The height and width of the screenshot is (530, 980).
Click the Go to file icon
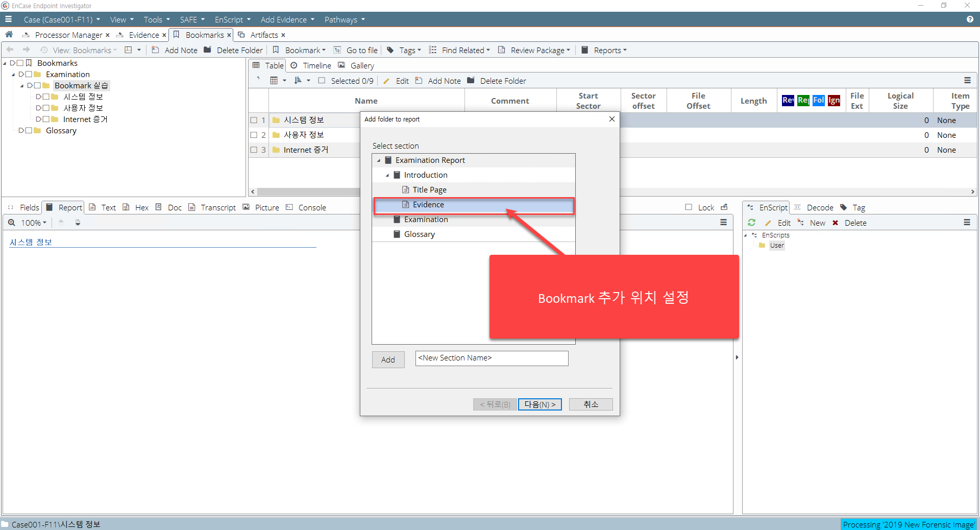click(337, 50)
